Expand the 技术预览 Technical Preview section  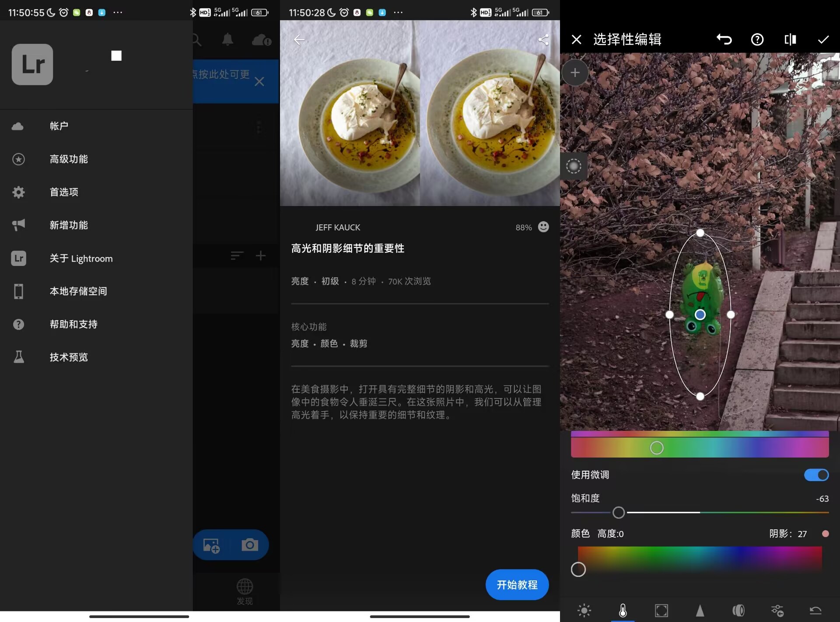[68, 357]
